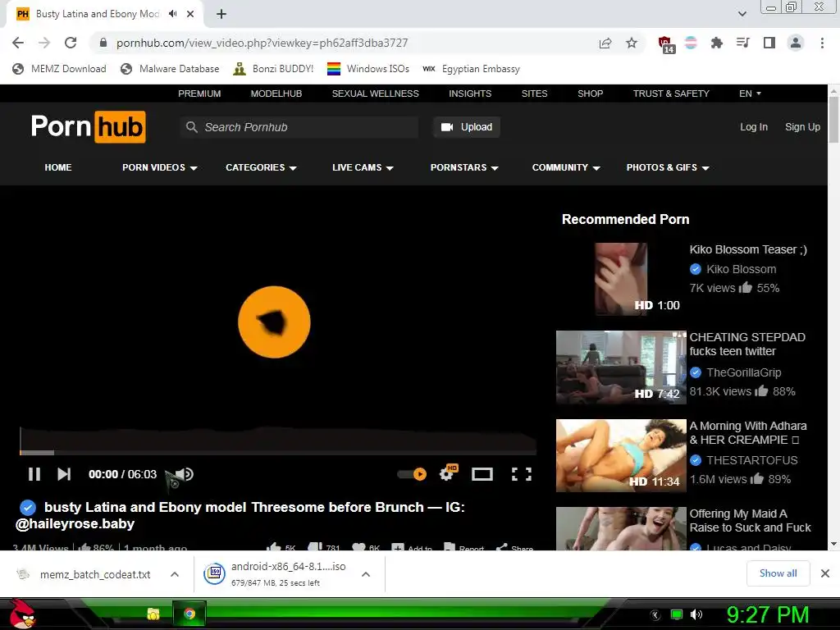Expand options for memz_batch_codeat.txt download
Viewport: 840px width, 630px height.
click(175, 574)
